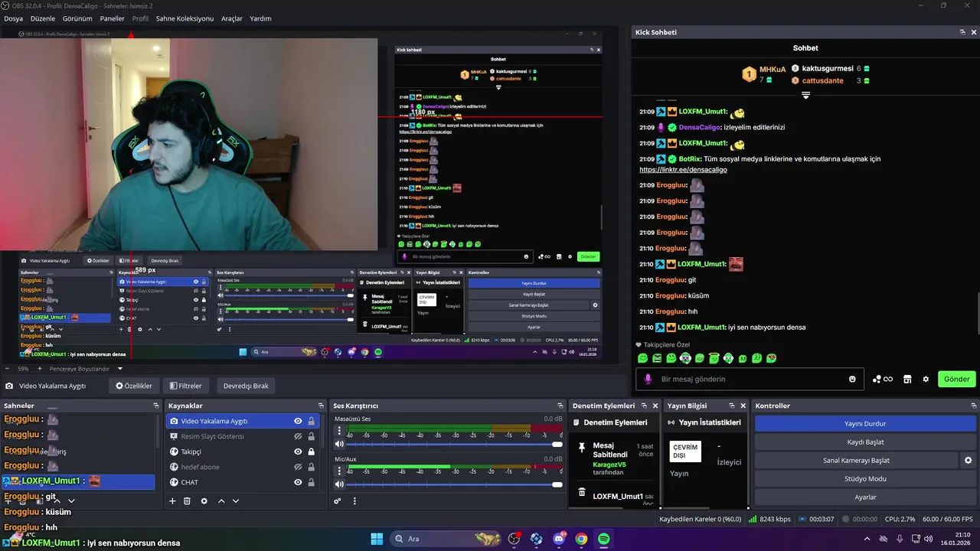Image resolution: width=980 pixels, height=551 pixels.
Task: Expand leaderboard chevron in Kick chat
Action: click(805, 96)
